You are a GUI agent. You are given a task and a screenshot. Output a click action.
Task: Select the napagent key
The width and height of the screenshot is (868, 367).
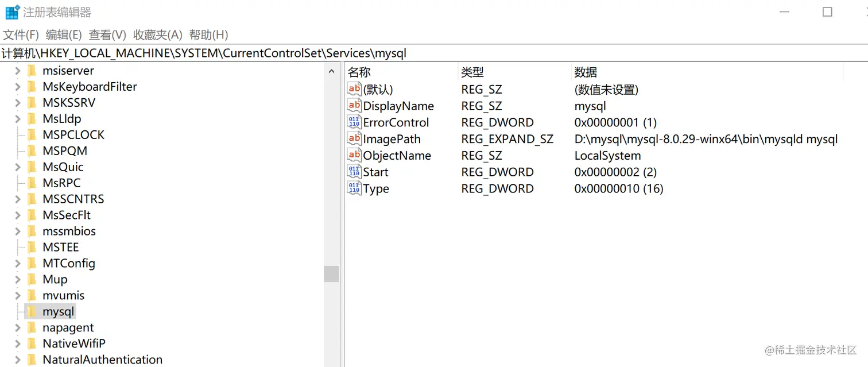tap(68, 328)
